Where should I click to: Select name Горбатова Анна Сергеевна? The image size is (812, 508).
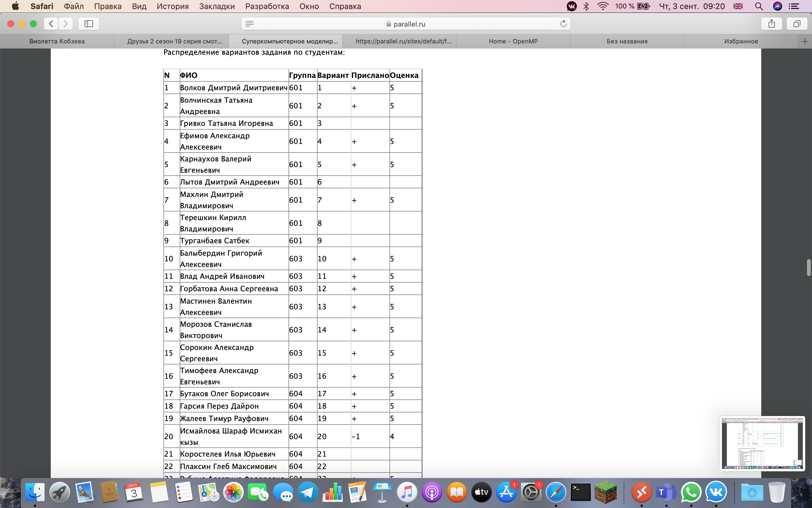coord(229,289)
